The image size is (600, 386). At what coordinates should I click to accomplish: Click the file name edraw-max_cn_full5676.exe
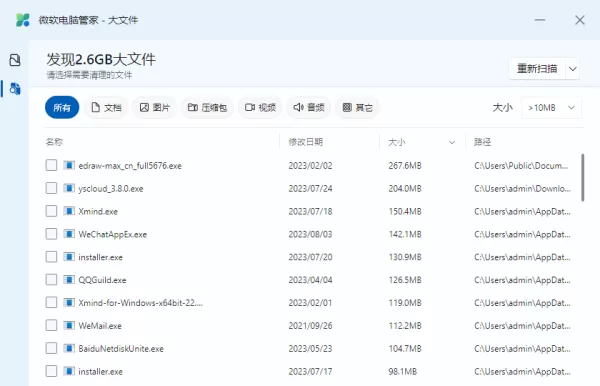[x=130, y=166]
